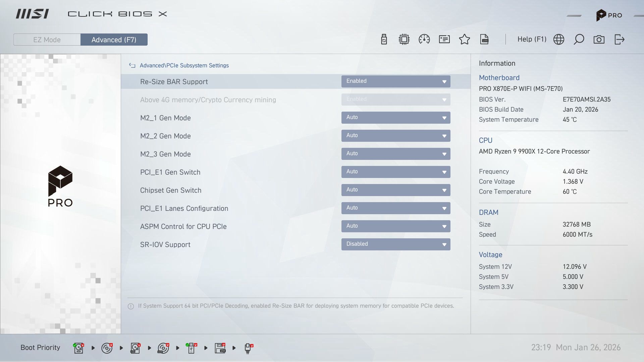Click the favorites star icon
This screenshot has width=644, height=362.
pyautogui.click(x=465, y=40)
